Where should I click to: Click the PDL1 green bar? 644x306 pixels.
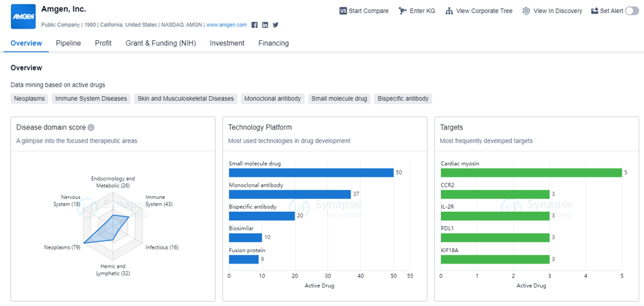point(495,238)
